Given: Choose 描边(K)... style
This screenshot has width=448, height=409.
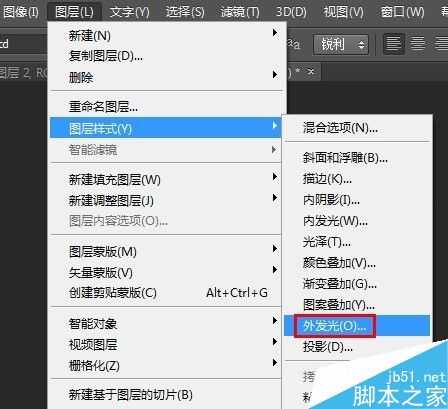Looking at the screenshot, I should [x=357, y=179].
